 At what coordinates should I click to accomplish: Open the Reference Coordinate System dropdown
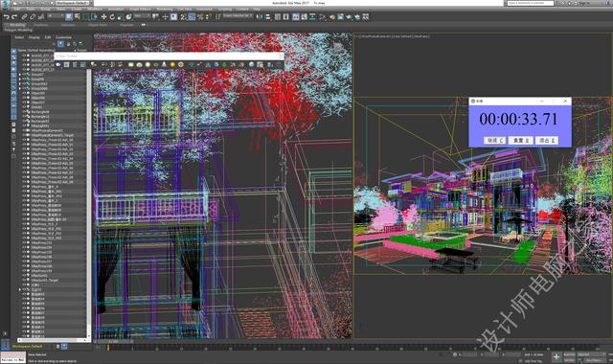[142, 16]
